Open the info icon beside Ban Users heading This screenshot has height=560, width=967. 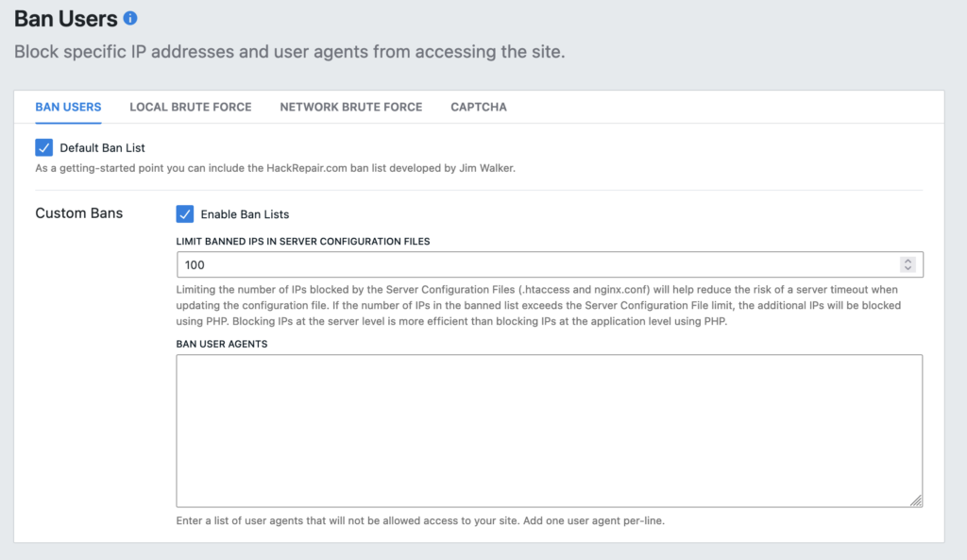tap(130, 19)
